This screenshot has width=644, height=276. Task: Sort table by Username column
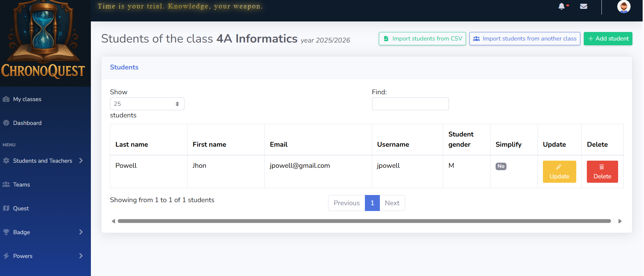pyautogui.click(x=407, y=140)
